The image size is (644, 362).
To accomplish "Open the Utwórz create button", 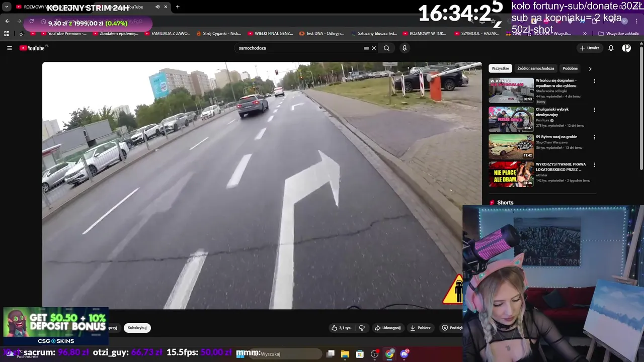I will tap(590, 48).
